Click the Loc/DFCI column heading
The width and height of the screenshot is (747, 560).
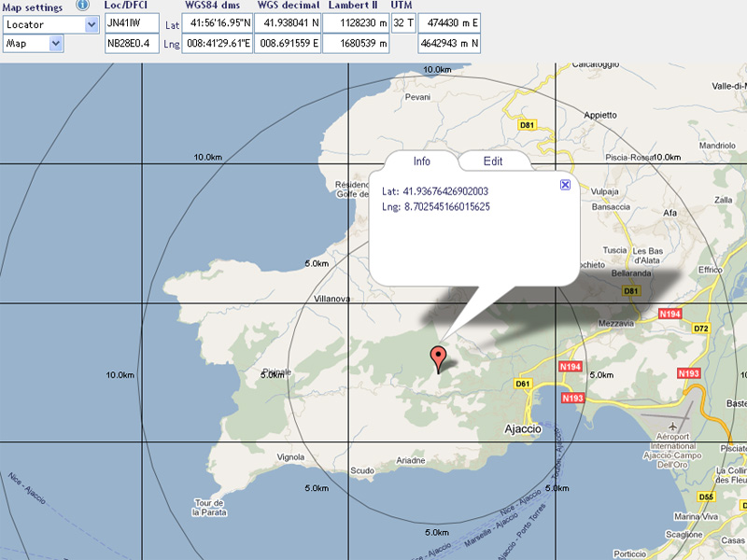pos(126,6)
